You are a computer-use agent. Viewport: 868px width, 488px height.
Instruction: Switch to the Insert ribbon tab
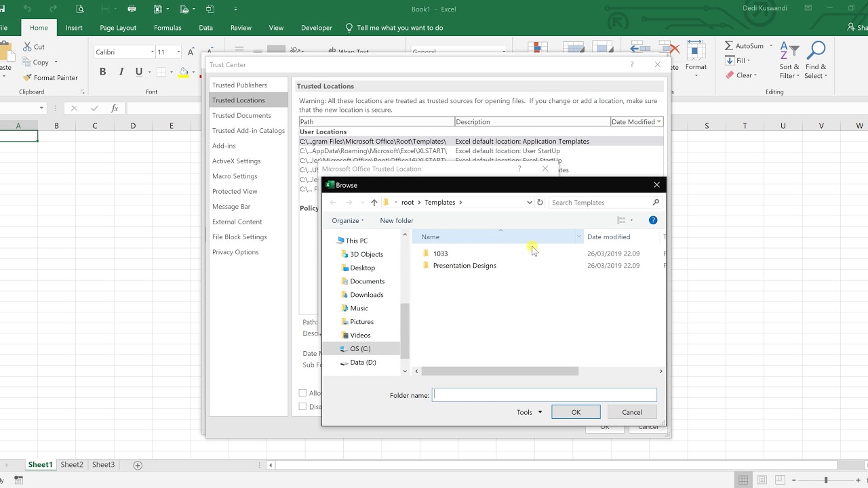click(x=74, y=28)
